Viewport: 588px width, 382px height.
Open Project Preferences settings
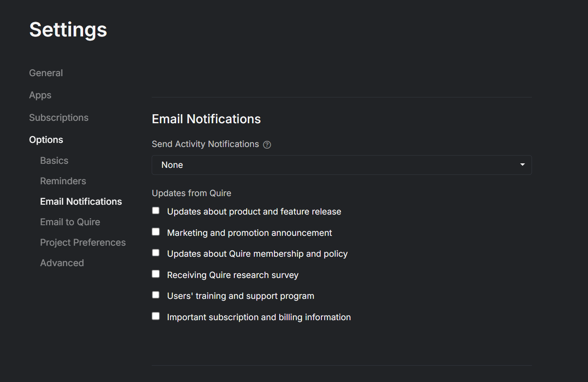(83, 242)
